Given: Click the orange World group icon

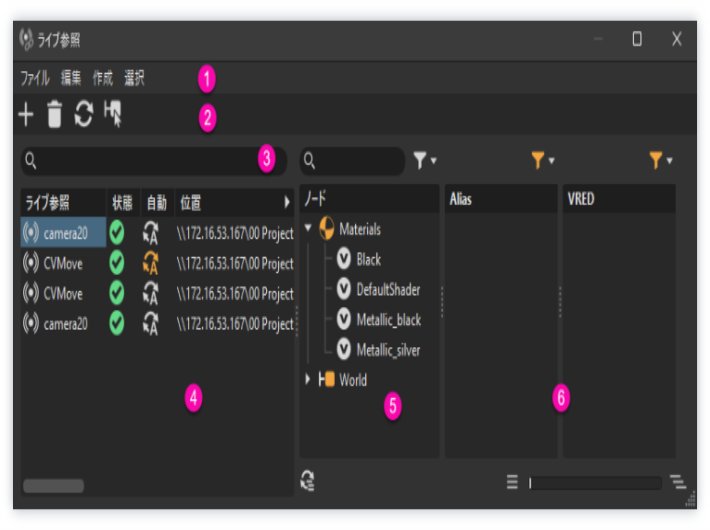Looking at the screenshot, I should [326, 379].
